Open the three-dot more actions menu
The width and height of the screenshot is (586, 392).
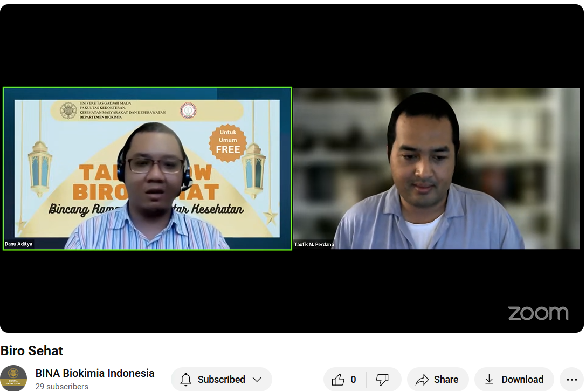pos(571,380)
